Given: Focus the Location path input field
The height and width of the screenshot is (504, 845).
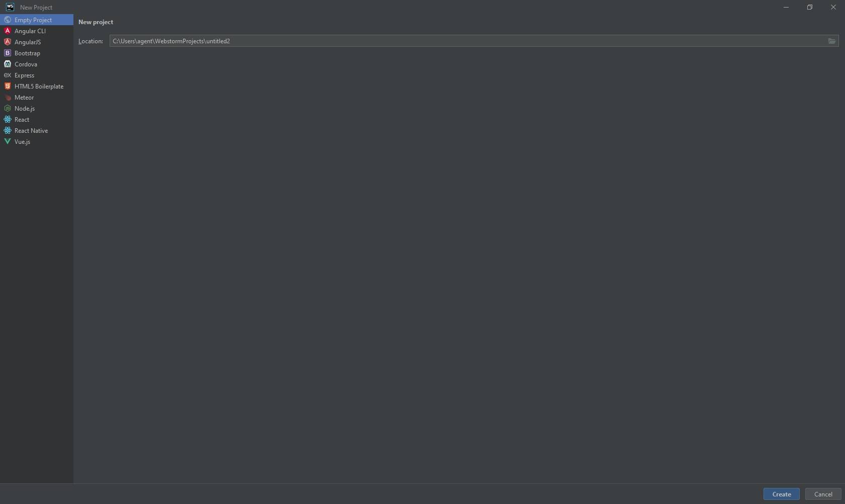Looking at the screenshot, I should pyautogui.click(x=468, y=41).
